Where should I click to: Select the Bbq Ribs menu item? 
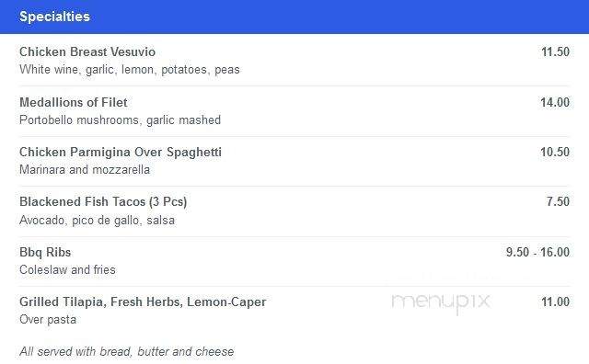45,252
